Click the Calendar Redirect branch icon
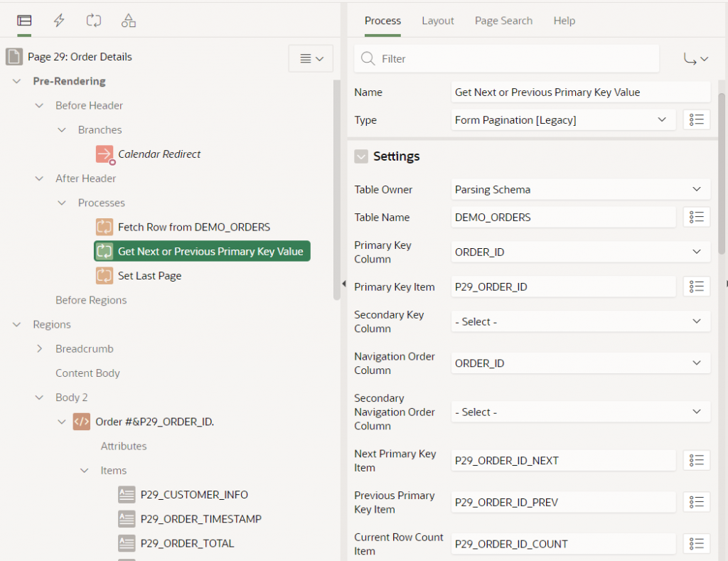Image resolution: width=728 pixels, height=561 pixels. pyautogui.click(x=105, y=154)
